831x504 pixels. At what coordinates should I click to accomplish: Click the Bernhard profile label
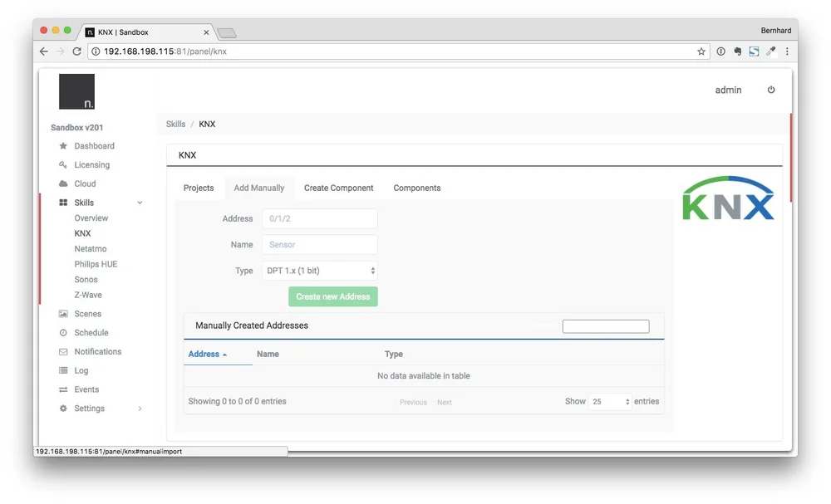click(x=776, y=31)
